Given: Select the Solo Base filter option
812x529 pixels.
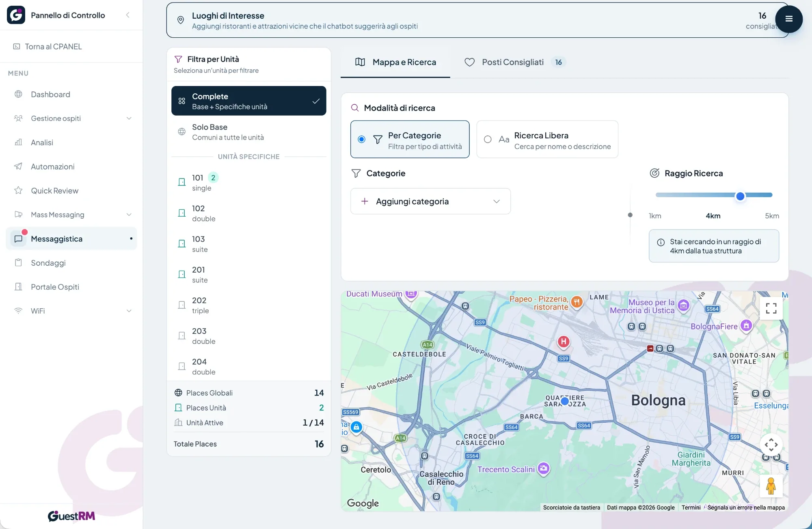Looking at the screenshot, I should [x=248, y=132].
